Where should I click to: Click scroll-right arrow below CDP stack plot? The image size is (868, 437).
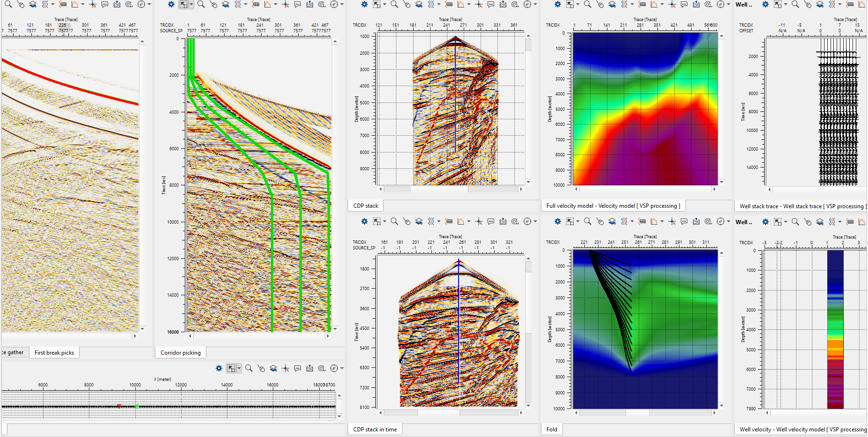point(521,189)
